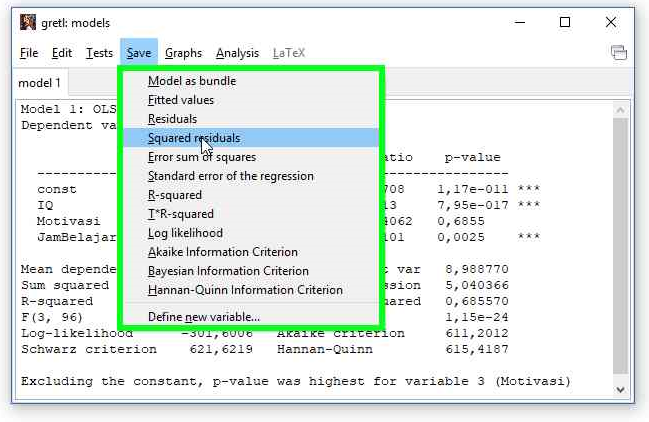Image resolution: width=649 pixels, height=422 pixels.
Task: Open the Edit menu
Action: (x=62, y=53)
